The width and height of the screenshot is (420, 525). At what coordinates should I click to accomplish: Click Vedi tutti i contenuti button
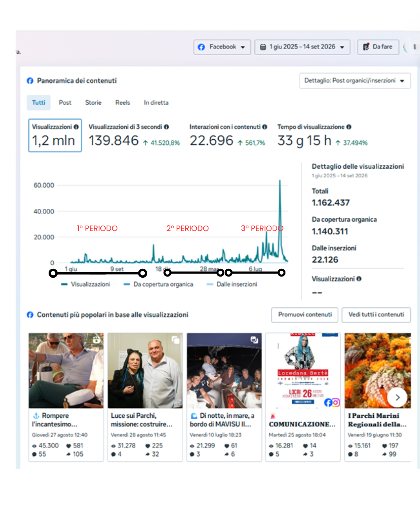[x=376, y=315]
